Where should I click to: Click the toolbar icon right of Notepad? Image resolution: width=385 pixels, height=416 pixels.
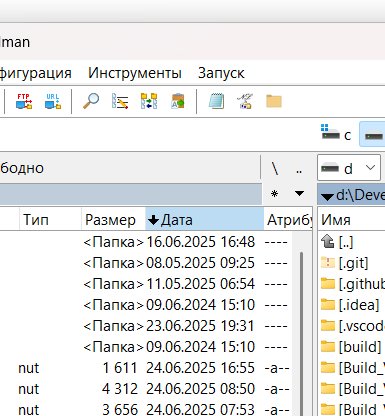[245, 101]
